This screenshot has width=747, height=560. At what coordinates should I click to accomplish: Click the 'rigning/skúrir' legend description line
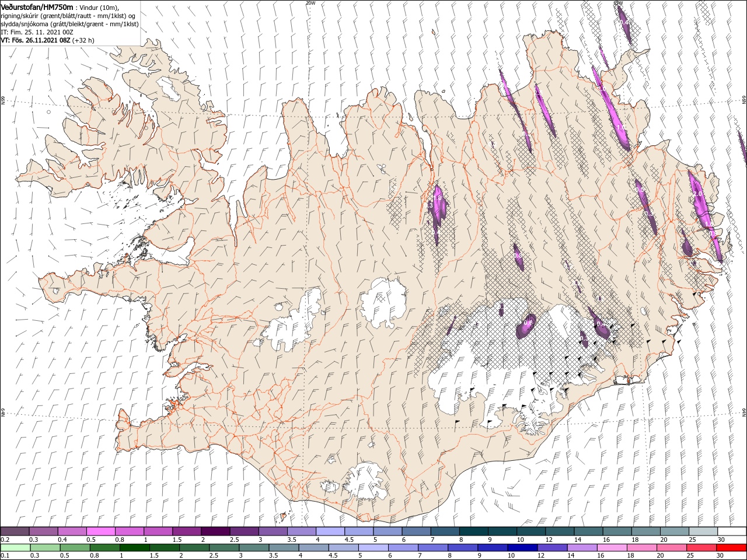click(x=68, y=16)
